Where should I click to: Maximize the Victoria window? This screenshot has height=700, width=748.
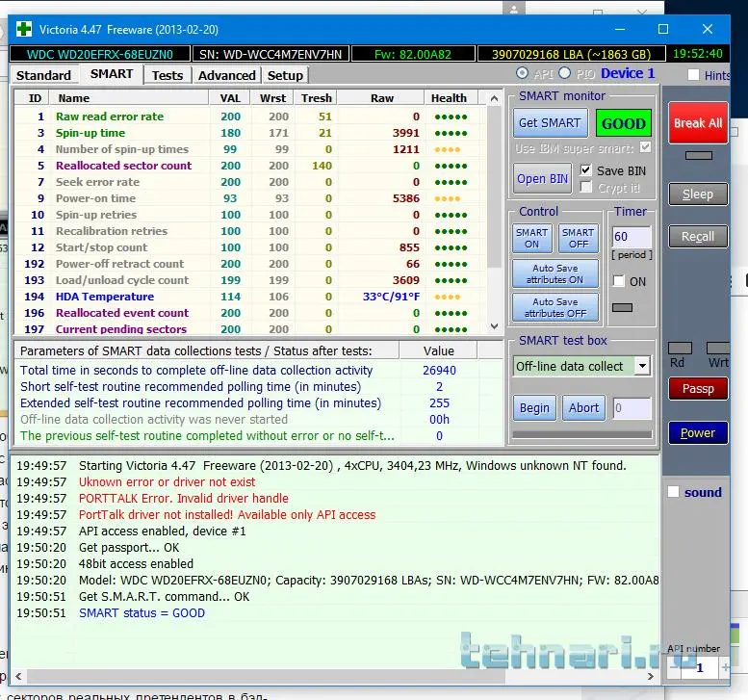coord(663,29)
